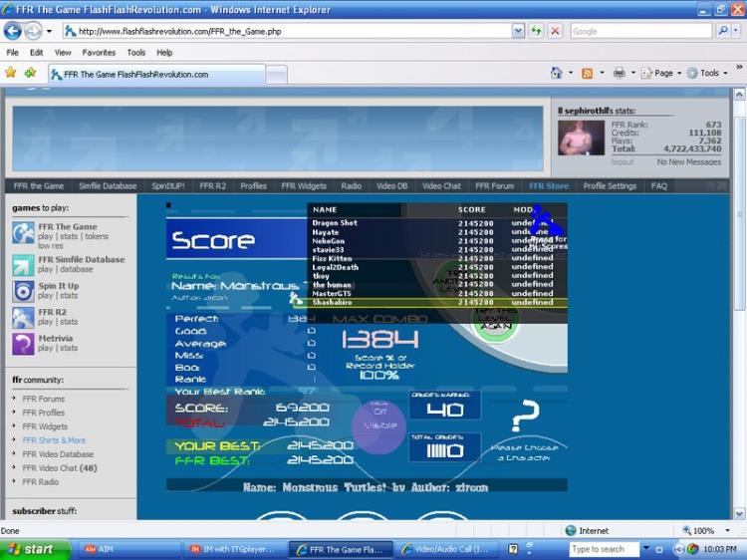Go to the FFR Forum nav tab

(x=494, y=185)
